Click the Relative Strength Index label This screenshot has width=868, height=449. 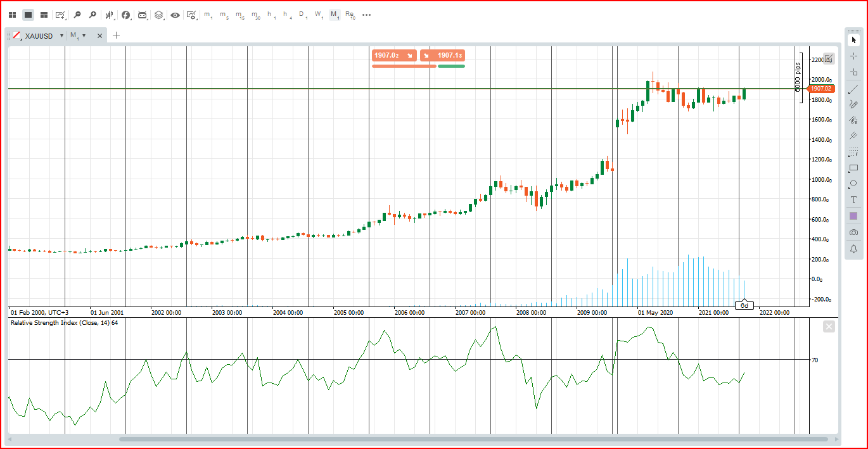click(64, 323)
